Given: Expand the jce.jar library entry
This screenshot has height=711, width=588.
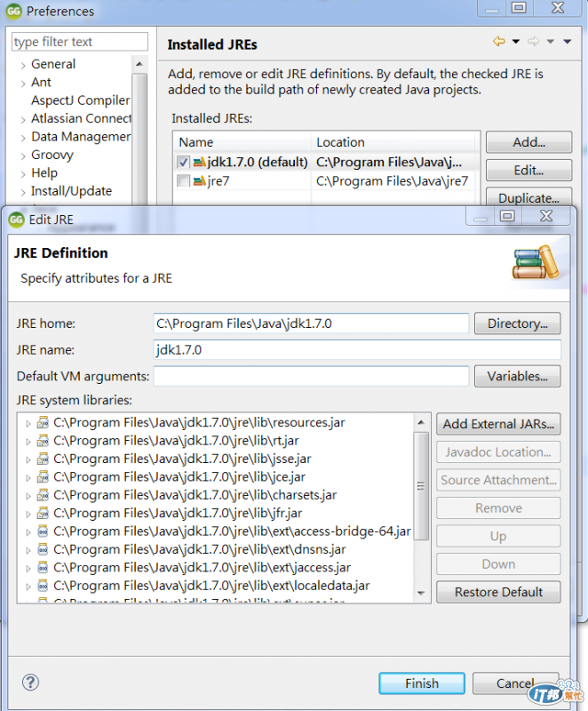Looking at the screenshot, I should pos(28,478).
